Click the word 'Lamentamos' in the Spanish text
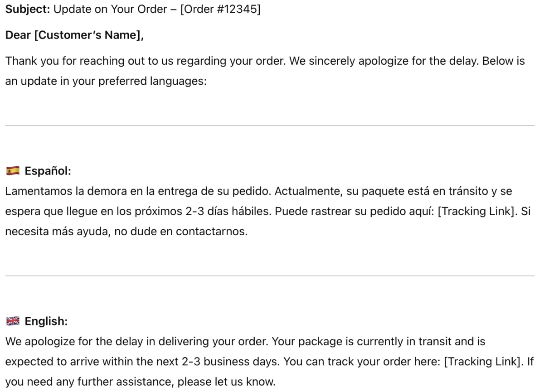 point(39,192)
